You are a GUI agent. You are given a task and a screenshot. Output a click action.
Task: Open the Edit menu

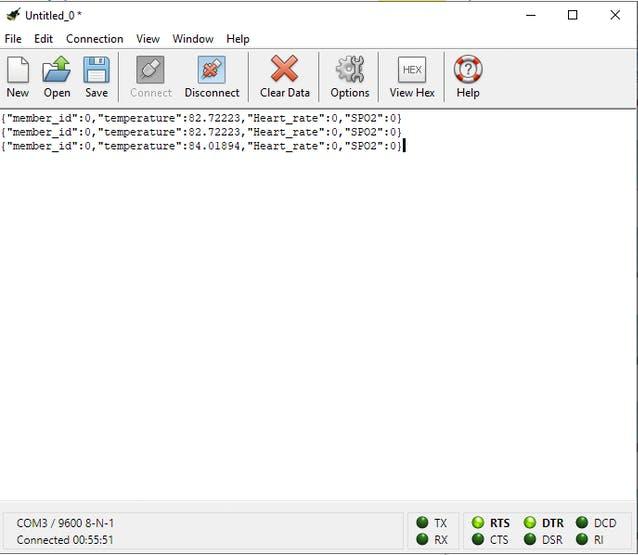(43, 39)
